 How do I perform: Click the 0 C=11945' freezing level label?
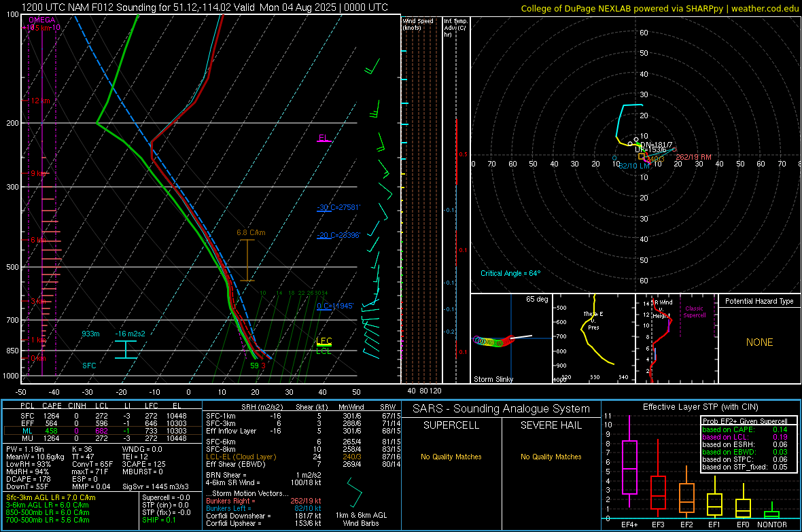coord(335,306)
